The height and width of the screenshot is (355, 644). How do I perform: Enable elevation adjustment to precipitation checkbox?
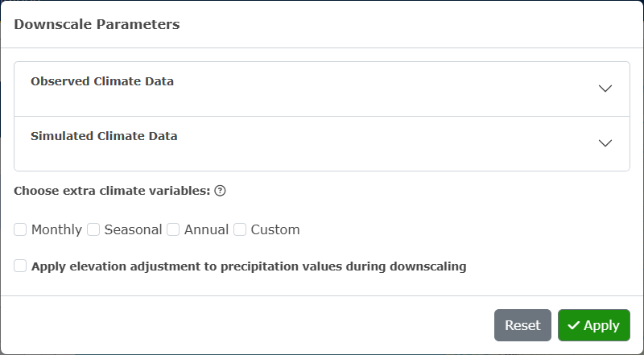click(20, 266)
